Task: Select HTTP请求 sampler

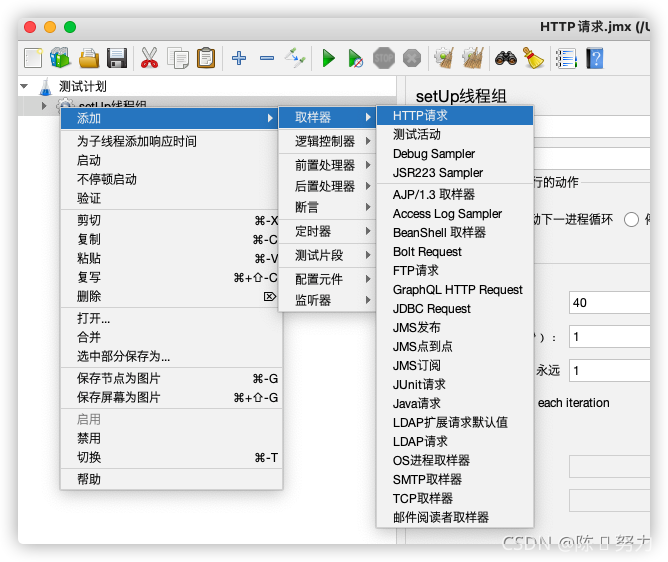Action: point(455,115)
